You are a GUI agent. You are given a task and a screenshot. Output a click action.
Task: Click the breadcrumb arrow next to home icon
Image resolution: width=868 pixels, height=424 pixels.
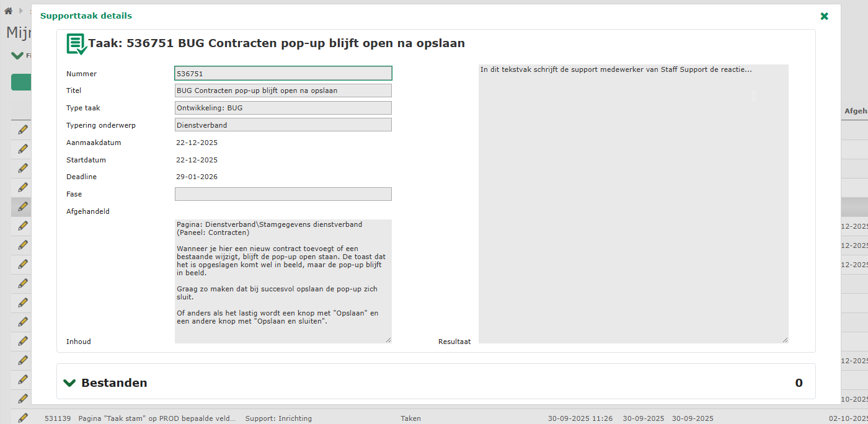21,11
